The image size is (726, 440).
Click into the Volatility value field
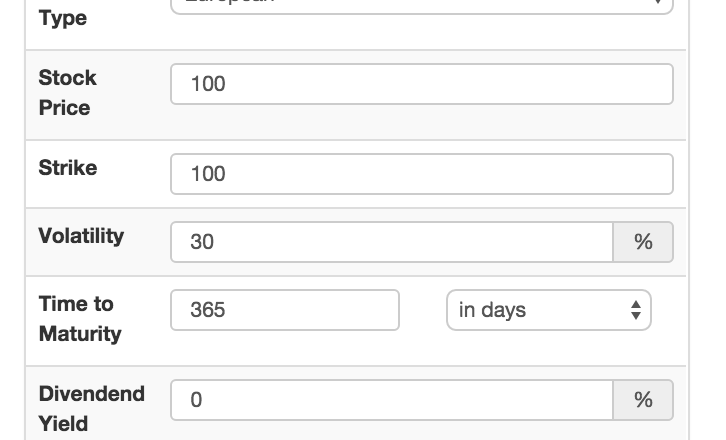(x=391, y=242)
